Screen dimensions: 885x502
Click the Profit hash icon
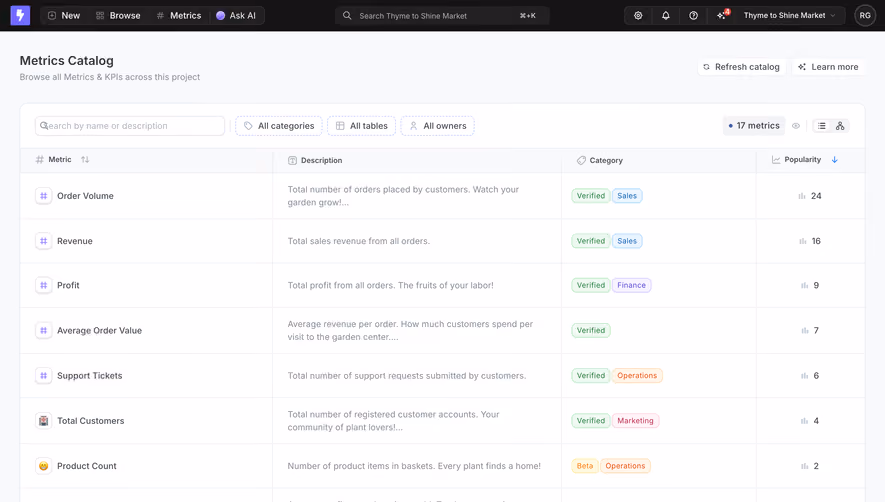pyautogui.click(x=43, y=285)
